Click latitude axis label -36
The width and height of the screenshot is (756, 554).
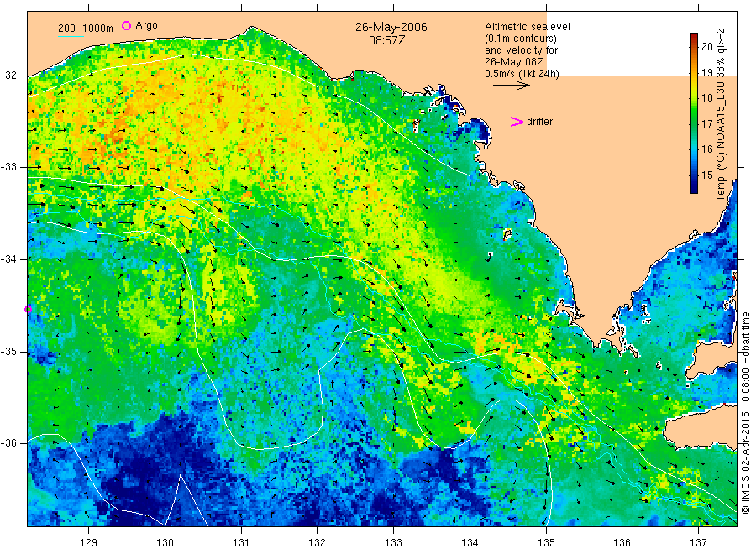(8, 442)
